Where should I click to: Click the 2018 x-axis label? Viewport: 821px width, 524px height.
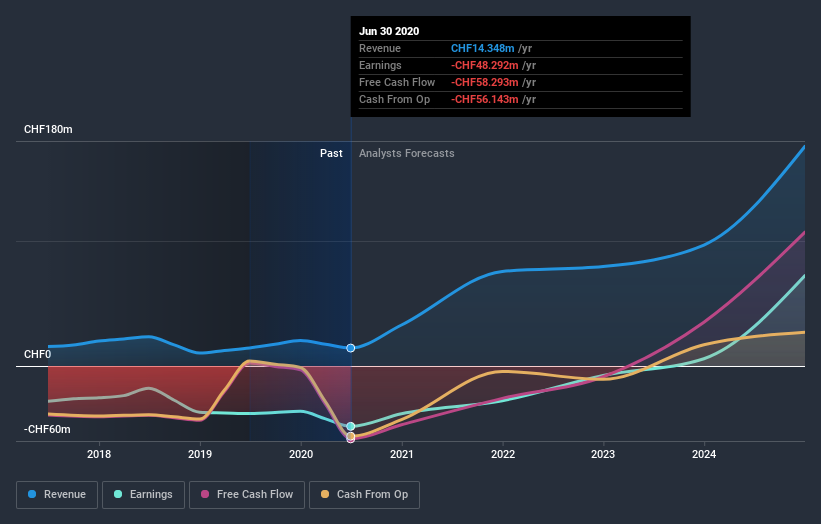tap(99, 454)
